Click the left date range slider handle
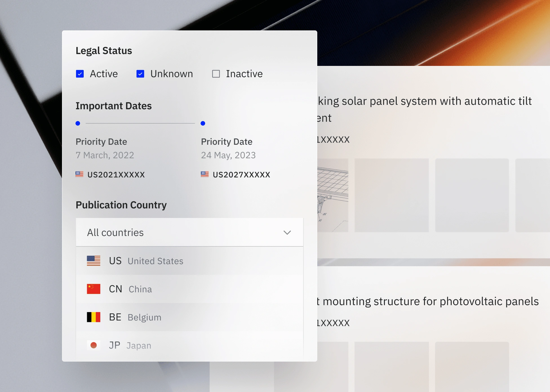Viewport: 550px width, 392px height. pyautogui.click(x=78, y=123)
